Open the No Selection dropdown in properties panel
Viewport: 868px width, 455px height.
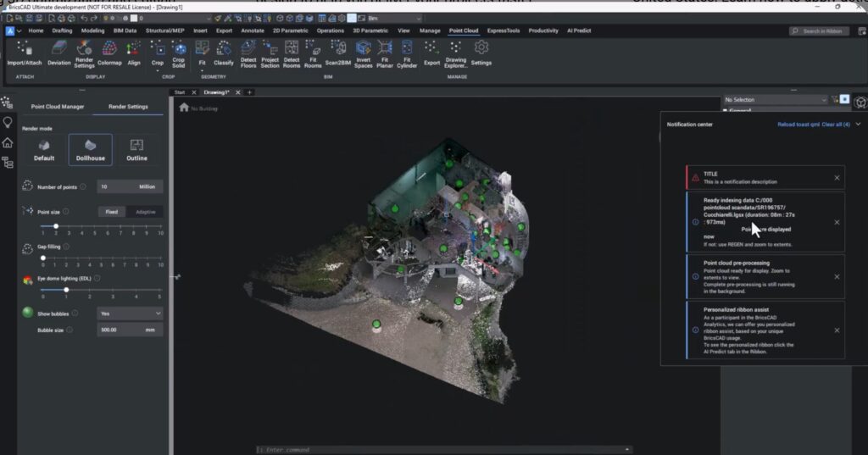775,100
